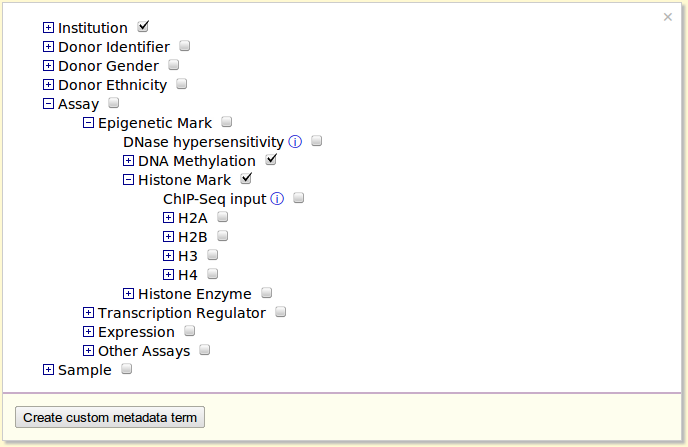Expand the Other Assays node

point(88,351)
